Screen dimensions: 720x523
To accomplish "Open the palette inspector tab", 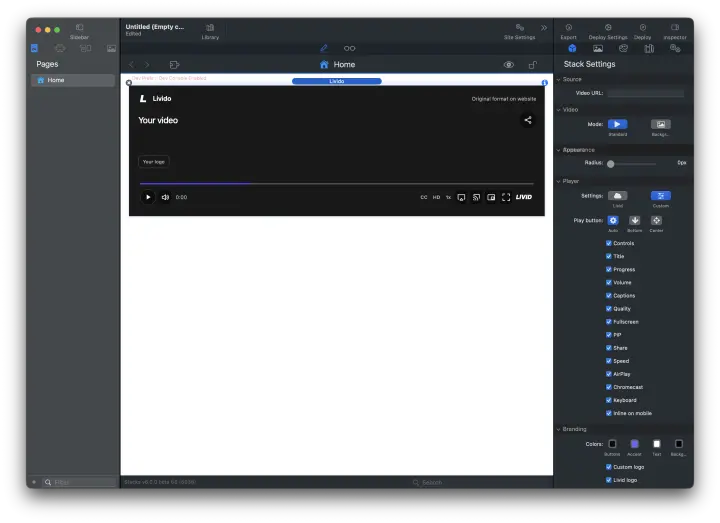I will click(x=623, y=48).
